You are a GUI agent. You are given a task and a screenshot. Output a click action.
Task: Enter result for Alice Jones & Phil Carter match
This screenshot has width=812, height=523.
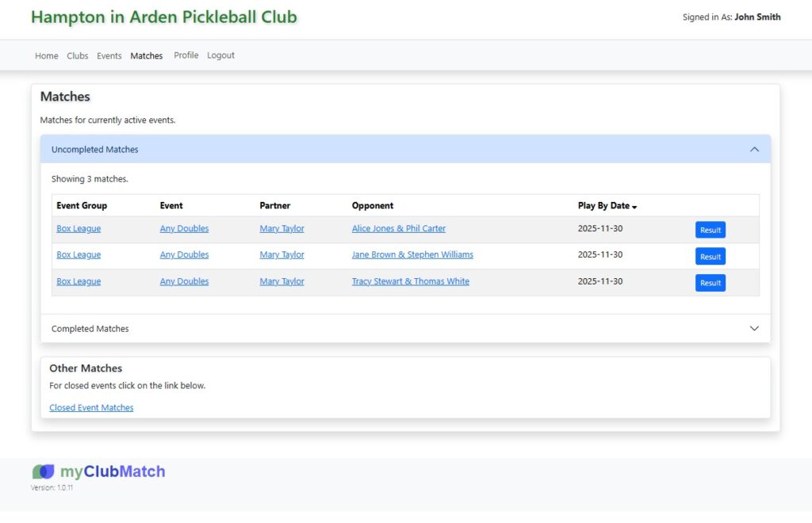tap(710, 230)
